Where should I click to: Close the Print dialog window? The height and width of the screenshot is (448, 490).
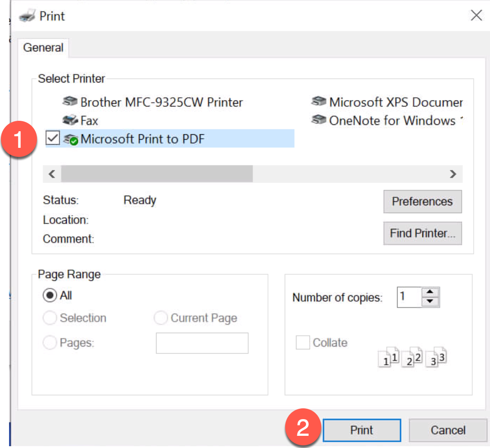click(476, 15)
